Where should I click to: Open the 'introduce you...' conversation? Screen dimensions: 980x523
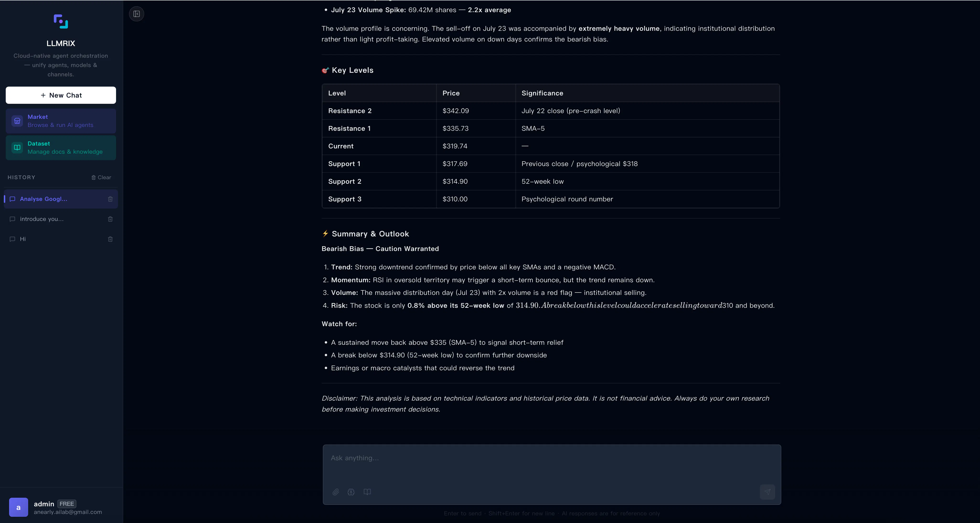click(61, 219)
